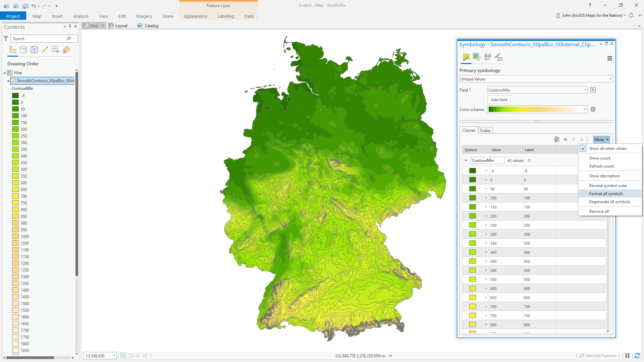Open Primary symbology Unique Values dropdown
The image size is (644, 362).
coord(536,79)
